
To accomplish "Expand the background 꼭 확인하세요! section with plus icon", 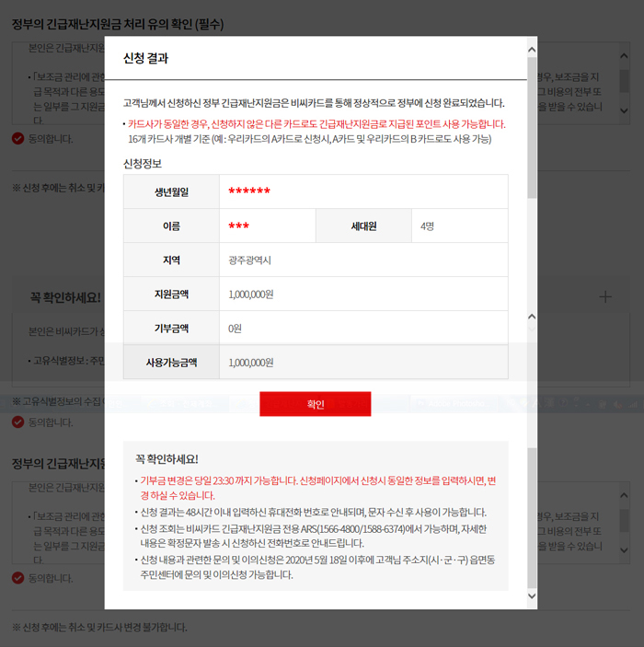I will click(605, 296).
